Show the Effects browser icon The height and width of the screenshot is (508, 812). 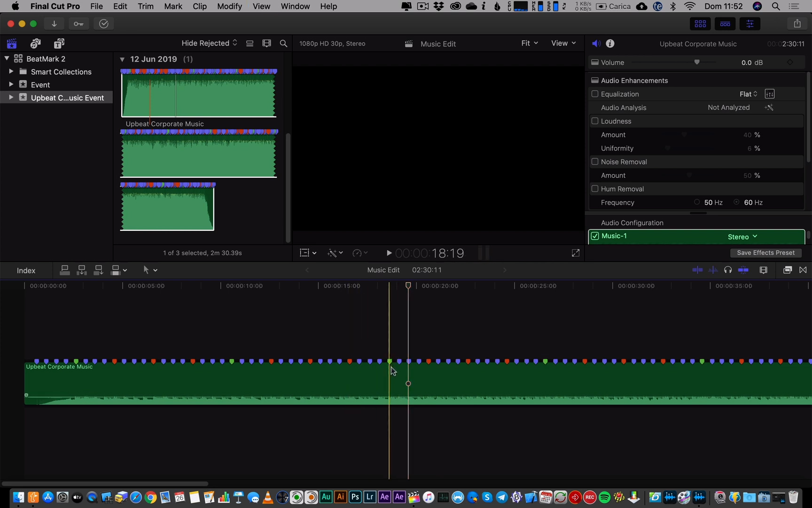coord(788,270)
